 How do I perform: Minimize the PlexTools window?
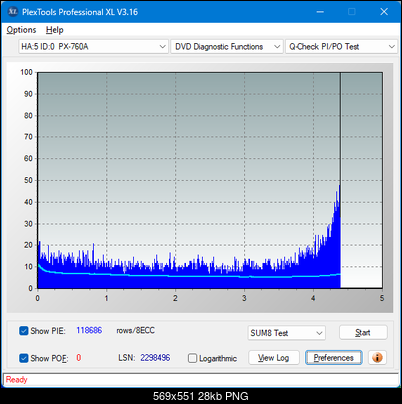coord(320,12)
